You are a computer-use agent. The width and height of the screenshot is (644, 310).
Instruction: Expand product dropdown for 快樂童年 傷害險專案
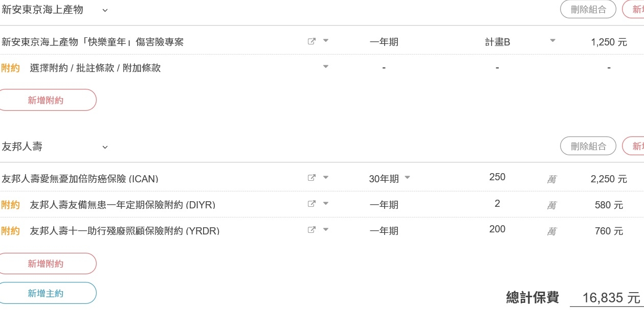(x=326, y=41)
